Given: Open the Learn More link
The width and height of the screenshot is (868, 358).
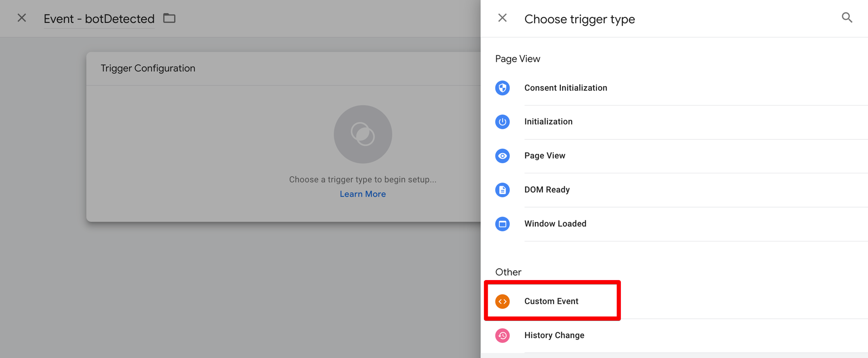Looking at the screenshot, I should pyautogui.click(x=363, y=194).
